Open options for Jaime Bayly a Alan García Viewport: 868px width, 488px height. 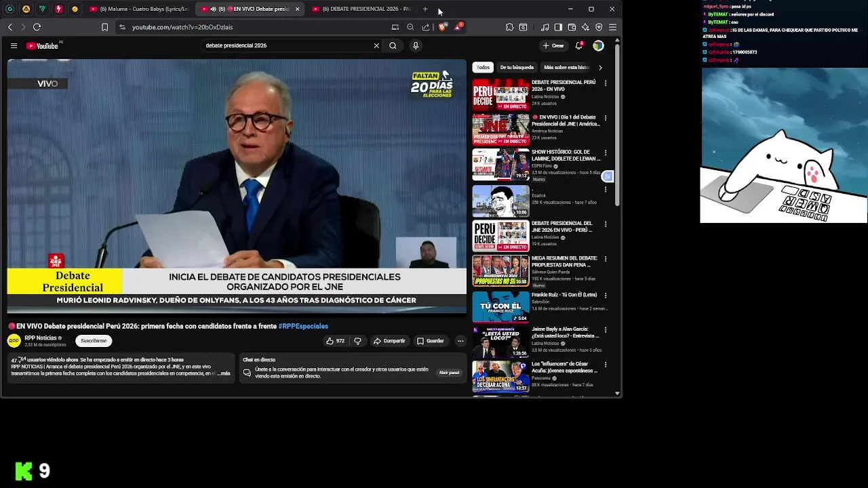606,330
